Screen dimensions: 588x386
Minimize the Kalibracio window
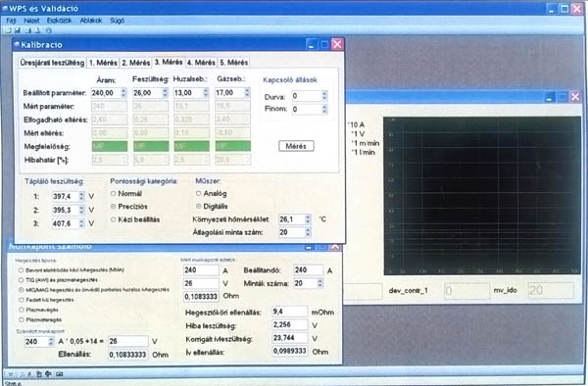(x=312, y=45)
